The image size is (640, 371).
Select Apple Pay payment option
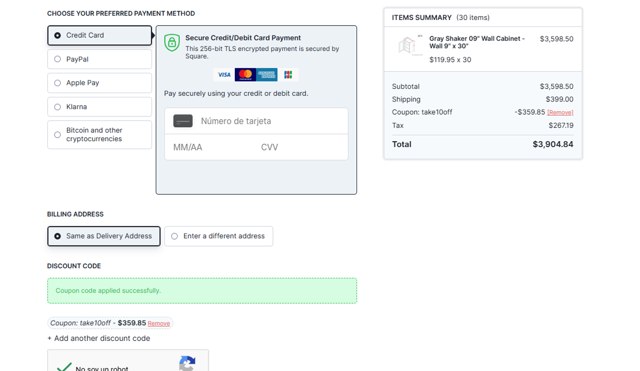(58, 83)
